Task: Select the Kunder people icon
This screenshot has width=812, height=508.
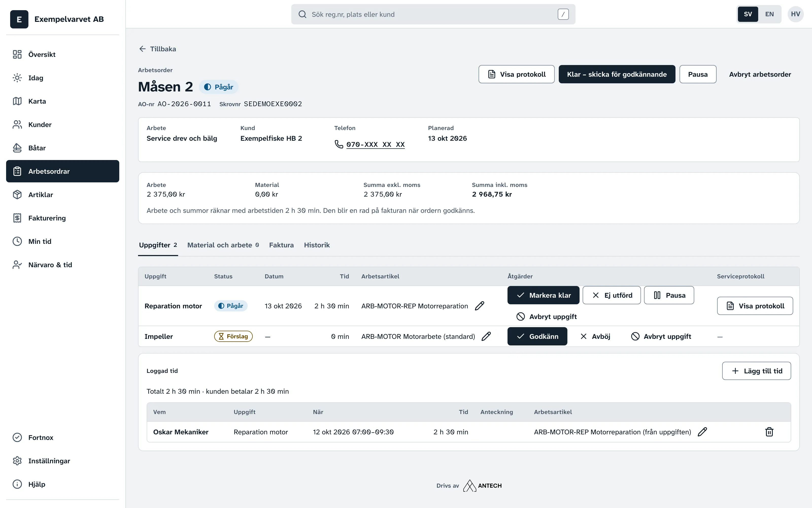Action: click(17, 124)
